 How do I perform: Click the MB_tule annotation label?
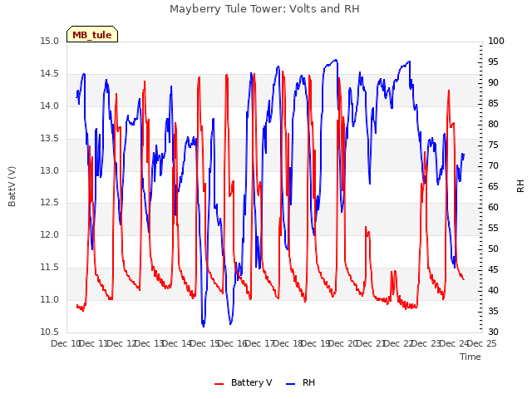[x=92, y=35]
